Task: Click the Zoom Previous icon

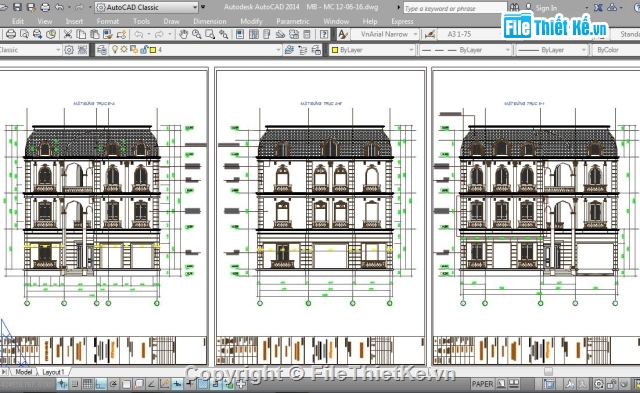Action: click(x=223, y=34)
